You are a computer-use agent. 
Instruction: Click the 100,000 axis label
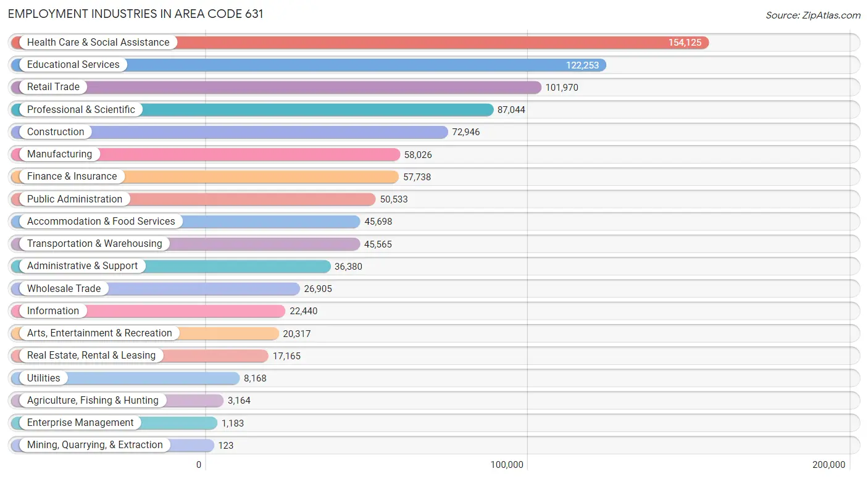point(506,465)
